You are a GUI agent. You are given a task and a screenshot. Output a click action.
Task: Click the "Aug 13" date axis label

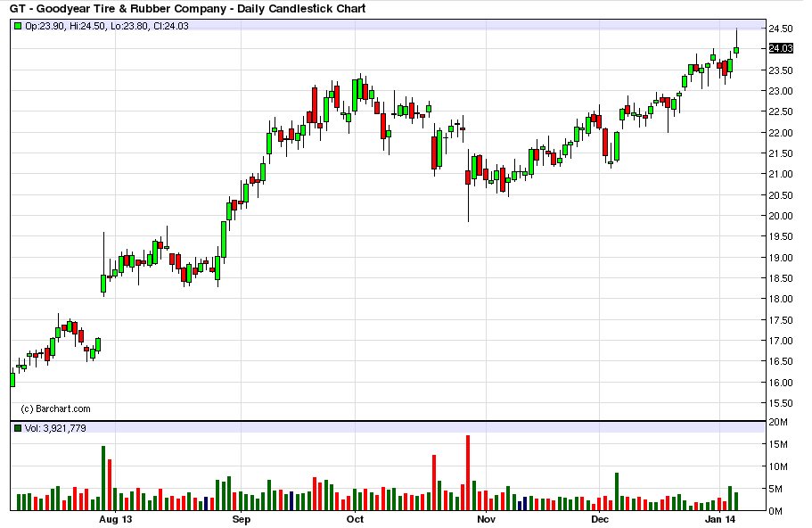coord(116,519)
